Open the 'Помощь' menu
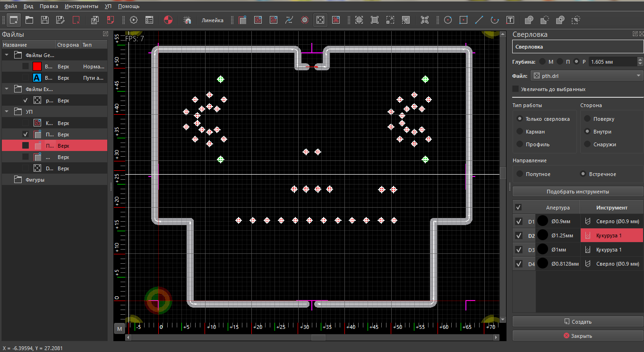The height and width of the screenshot is (352, 644). pos(129,6)
